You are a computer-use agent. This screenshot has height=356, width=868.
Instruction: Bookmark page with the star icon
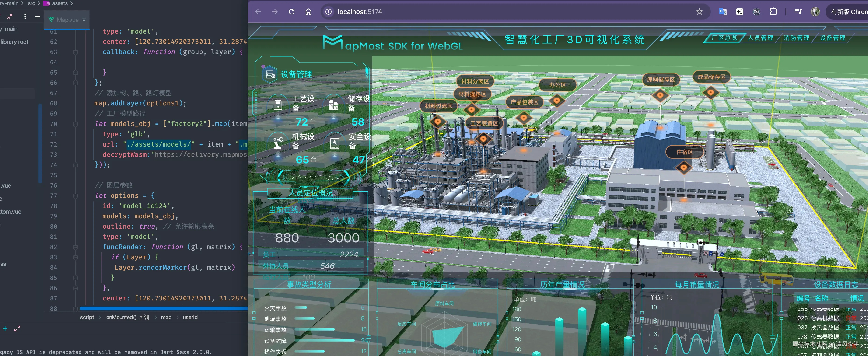click(x=700, y=12)
